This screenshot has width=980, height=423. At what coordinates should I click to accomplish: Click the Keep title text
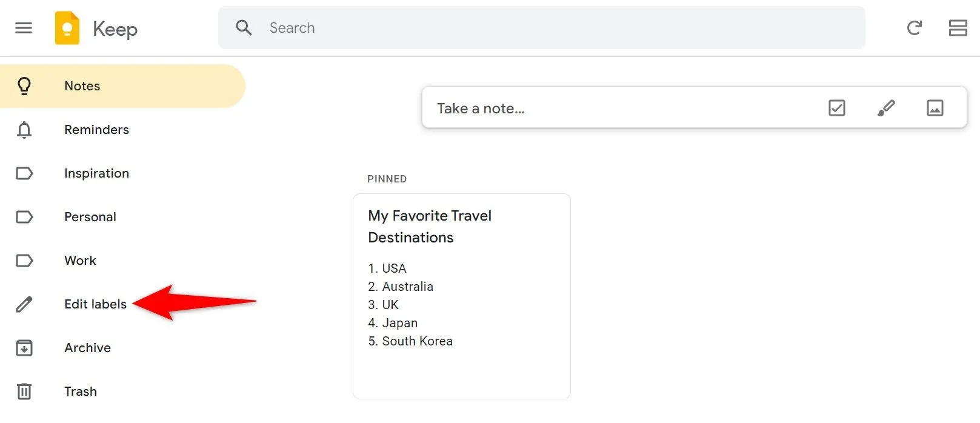[x=115, y=29]
